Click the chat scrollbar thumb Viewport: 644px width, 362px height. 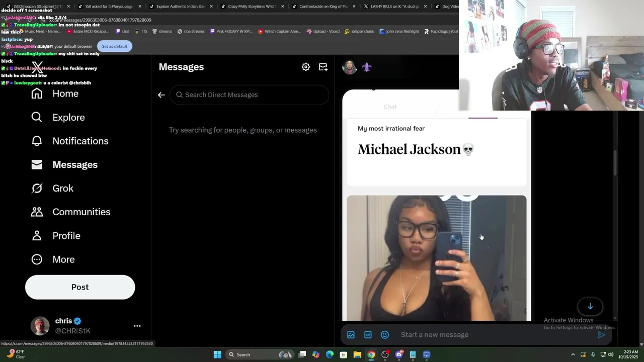pos(615,163)
